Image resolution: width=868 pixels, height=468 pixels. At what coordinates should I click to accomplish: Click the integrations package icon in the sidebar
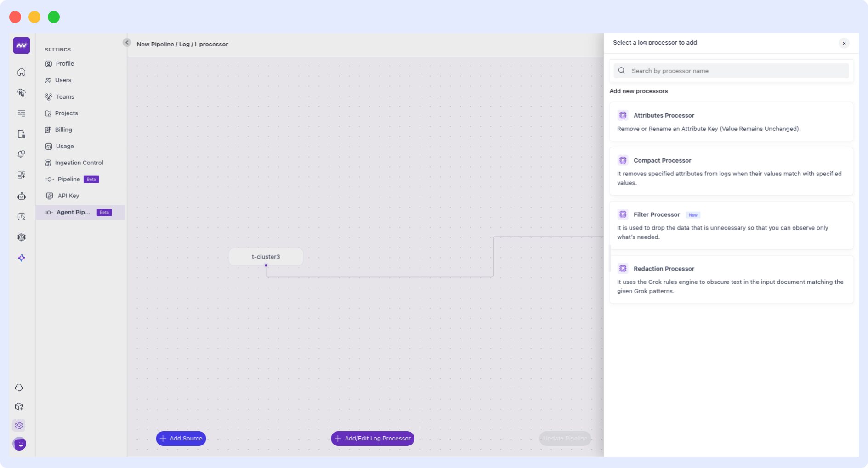point(19,406)
